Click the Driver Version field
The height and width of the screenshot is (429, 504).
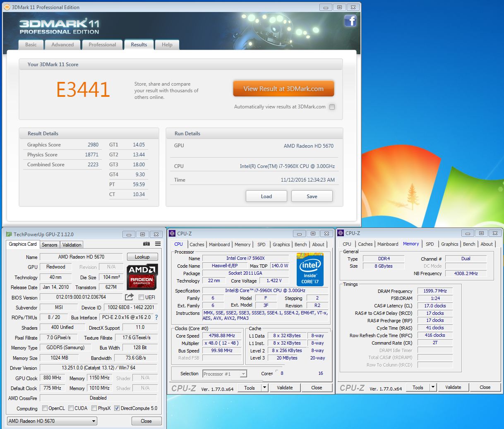(x=98, y=368)
